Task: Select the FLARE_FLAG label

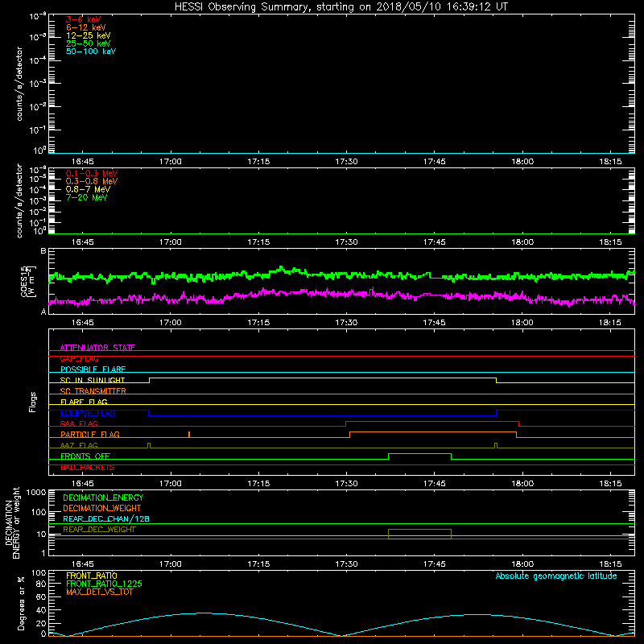Action: pos(84,402)
